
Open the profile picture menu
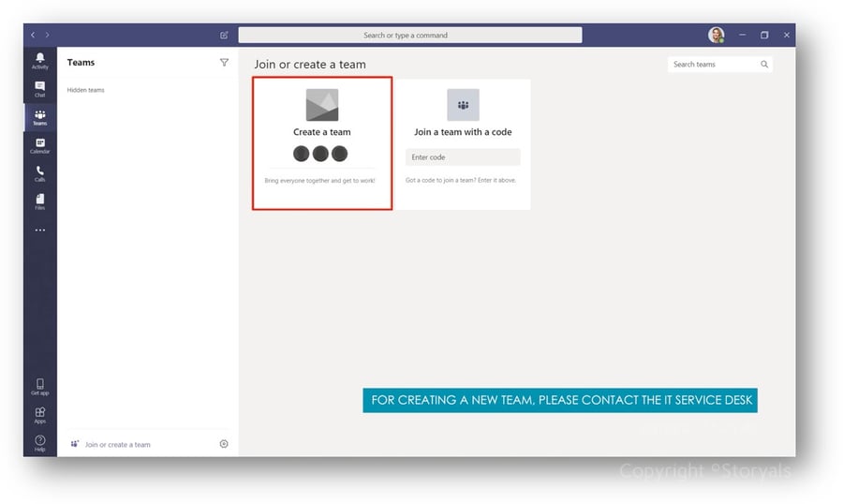point(717,35)
